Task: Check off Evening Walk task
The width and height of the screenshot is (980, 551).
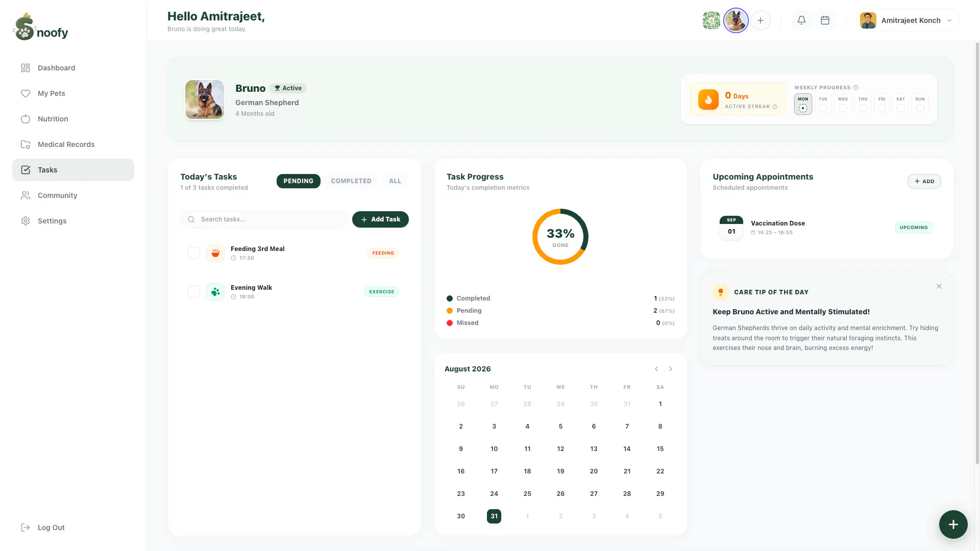Action: pyautogui.click(x=194, y=292)
